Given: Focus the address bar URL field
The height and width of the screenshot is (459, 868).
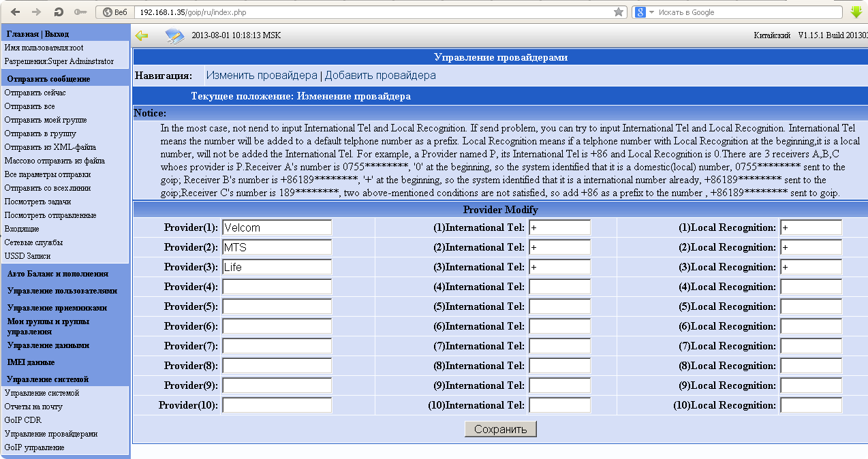Looking at the screenshot, I should point(371,12).
